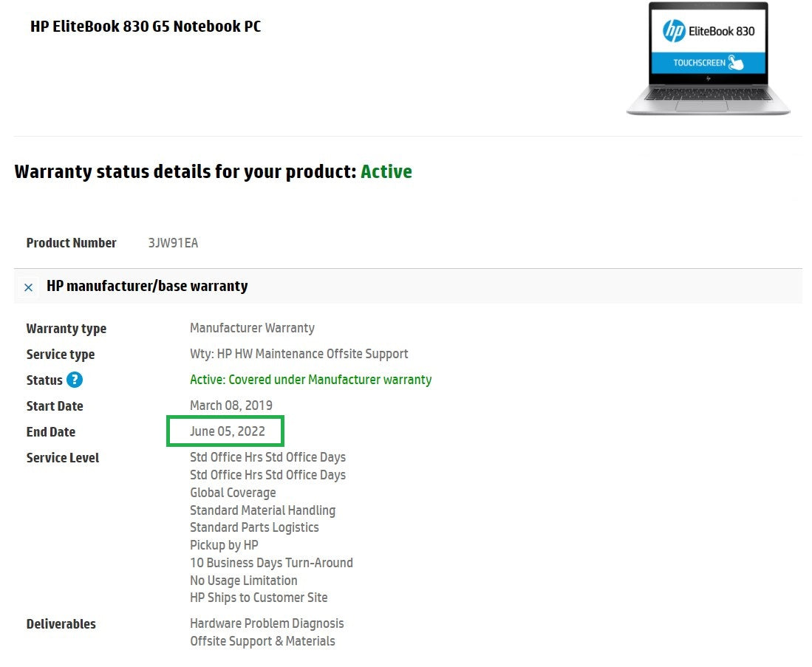Click Active: Covered under Manufacturer warranty text
This screenshot has width=812, height=667.
pos(311,380)
